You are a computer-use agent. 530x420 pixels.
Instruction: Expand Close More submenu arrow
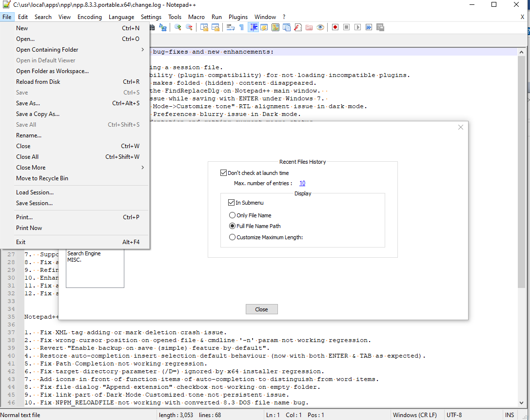tap(143, 168)
